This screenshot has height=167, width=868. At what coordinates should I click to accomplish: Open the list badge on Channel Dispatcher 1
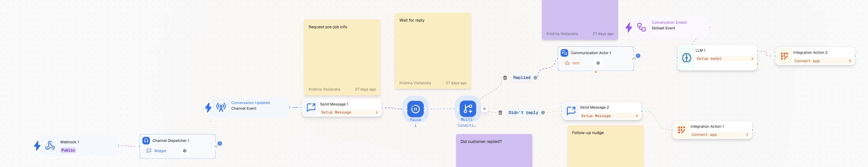(x=216, y=146)
